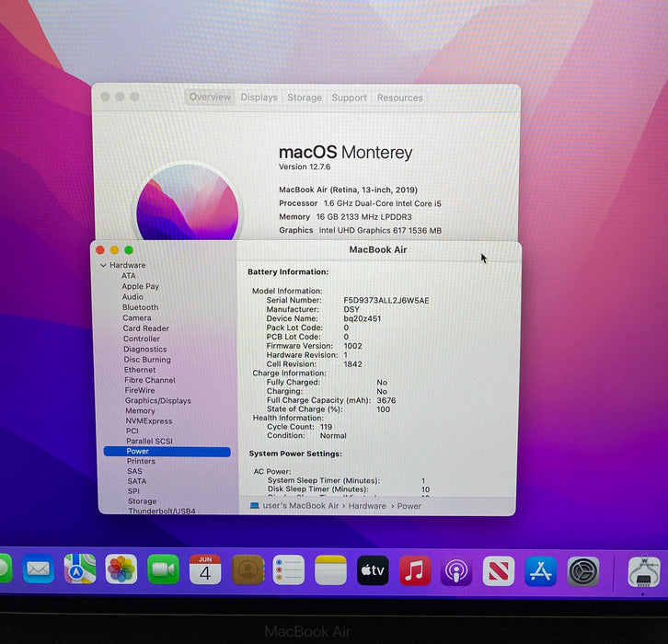Open System Preferences from the Dock

click(583, 572)
